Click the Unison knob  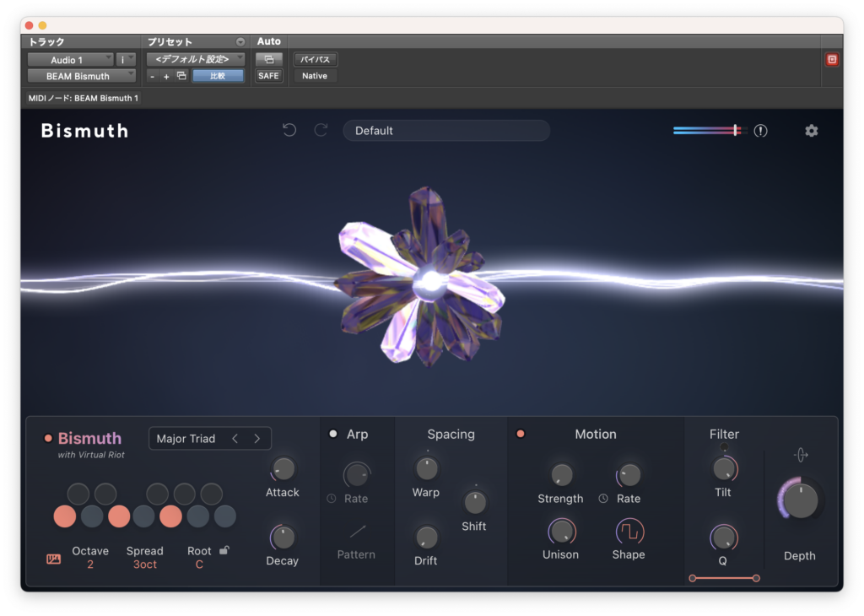(x=561, y=532)
